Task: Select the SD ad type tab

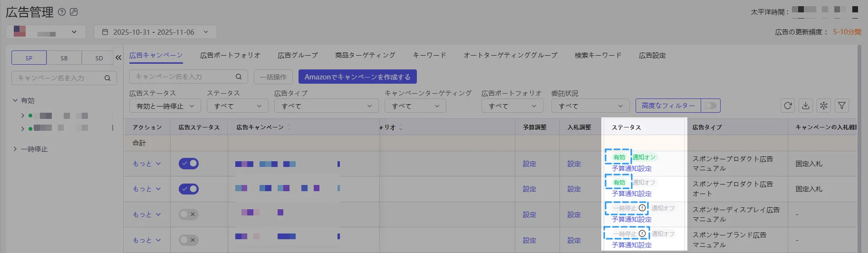Action: coord(99,58)
